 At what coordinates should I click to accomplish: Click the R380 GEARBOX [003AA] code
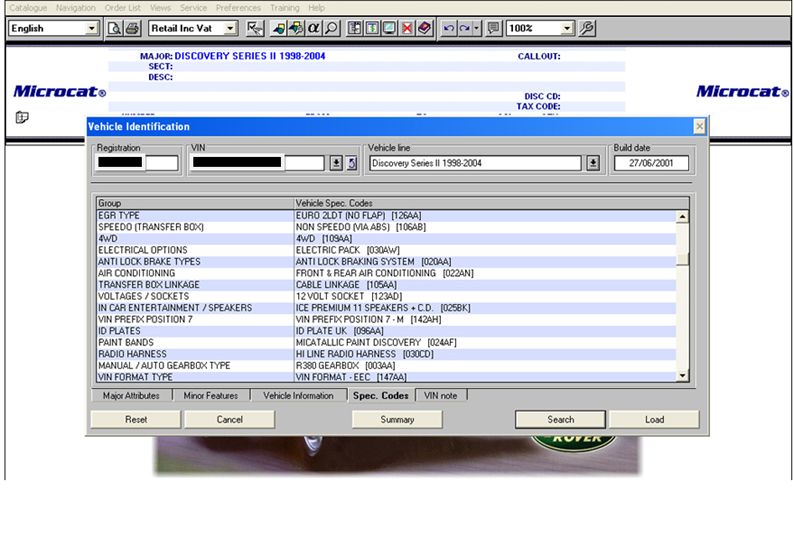(x=345, y=366)
